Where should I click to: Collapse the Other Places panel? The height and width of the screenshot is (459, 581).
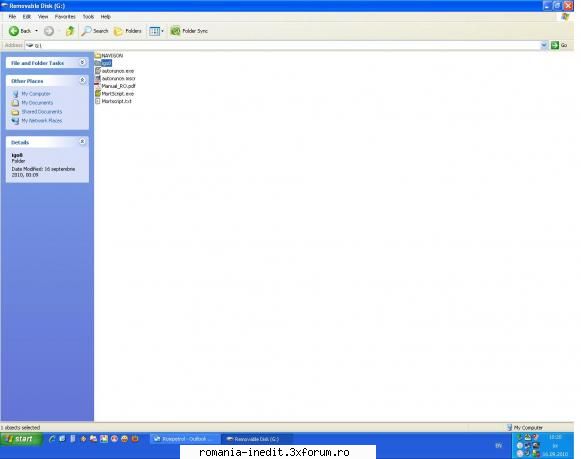pyautogui.click(x=82, y=80)
